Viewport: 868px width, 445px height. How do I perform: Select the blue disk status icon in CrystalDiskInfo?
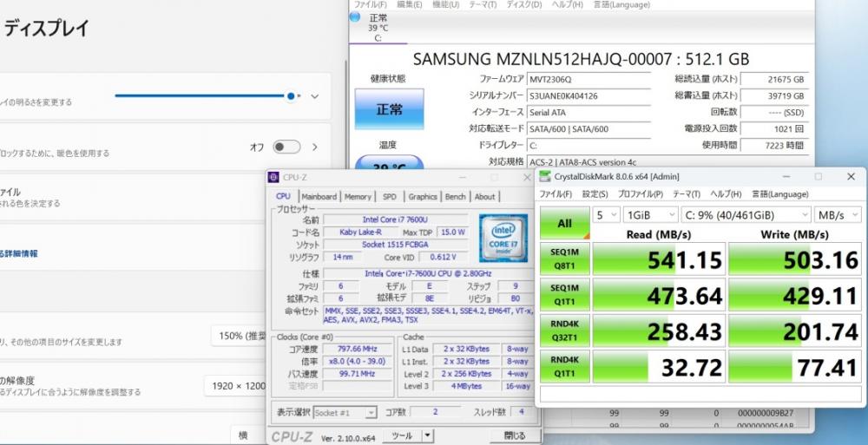click(355, 17)
